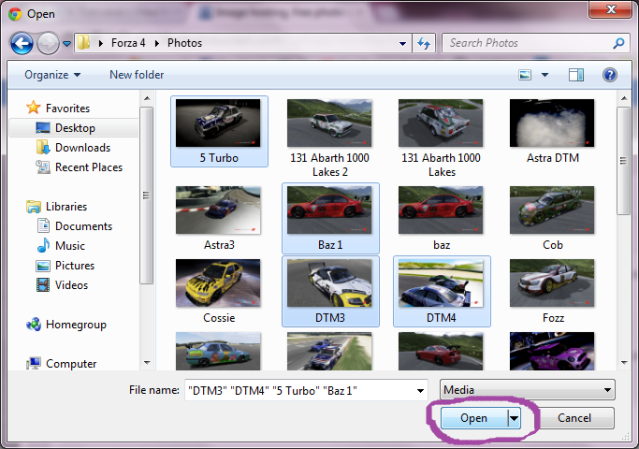Open address bar previous locations dropdown
The width and height of the screenshot is (639, 449).
pos(402,43)
